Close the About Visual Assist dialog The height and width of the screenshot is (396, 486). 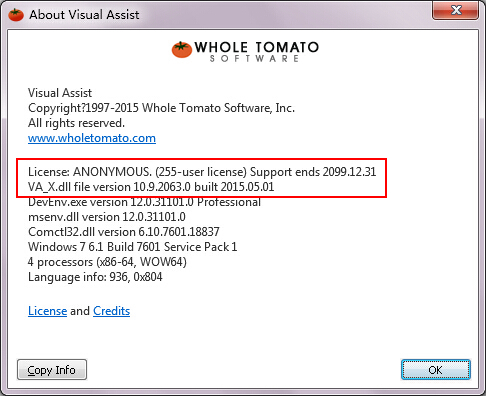coord(455,10)
